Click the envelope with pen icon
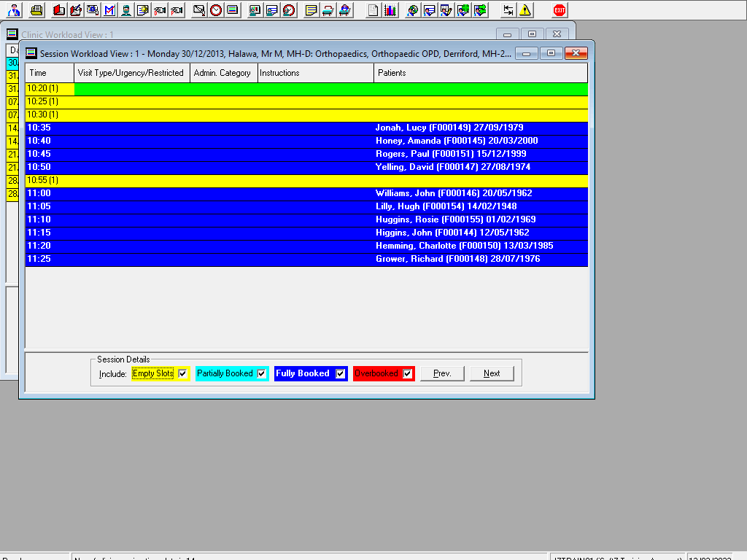 pos(198,10)
